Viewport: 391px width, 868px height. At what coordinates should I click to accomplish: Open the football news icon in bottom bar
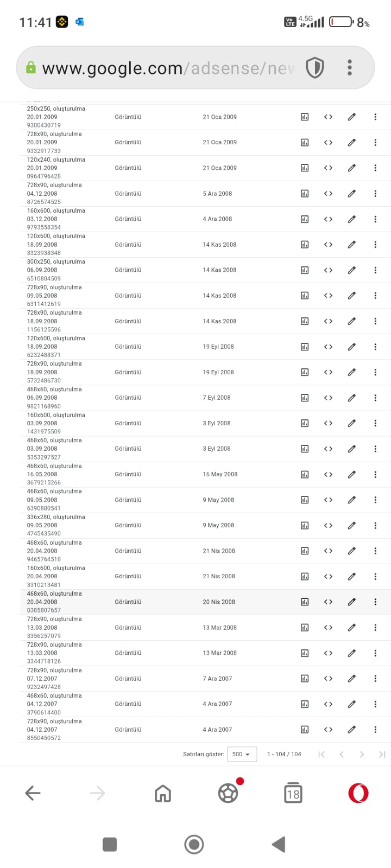(x=229, y=793)
